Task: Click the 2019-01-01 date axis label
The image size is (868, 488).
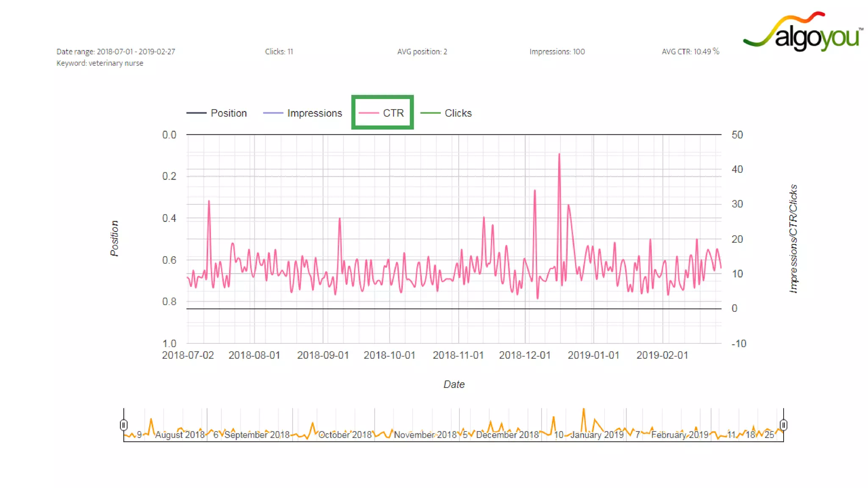Action: 593,355
